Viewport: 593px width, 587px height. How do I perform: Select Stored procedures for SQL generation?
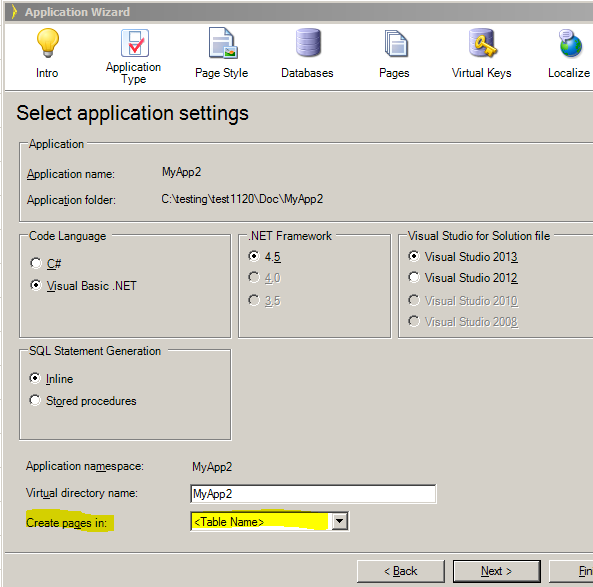point(35,400)
